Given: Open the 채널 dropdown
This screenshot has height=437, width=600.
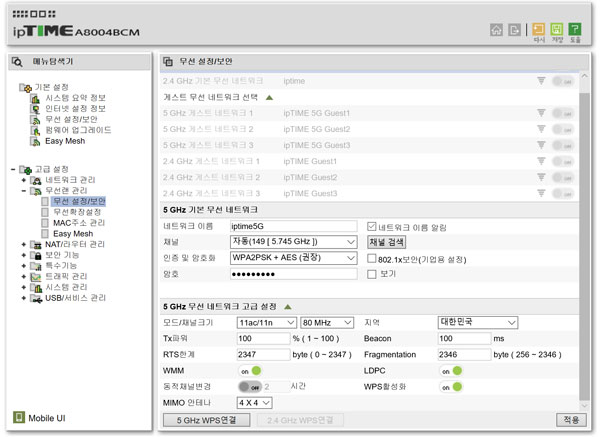Looking at the screenshot, I should tap(293, 242).
